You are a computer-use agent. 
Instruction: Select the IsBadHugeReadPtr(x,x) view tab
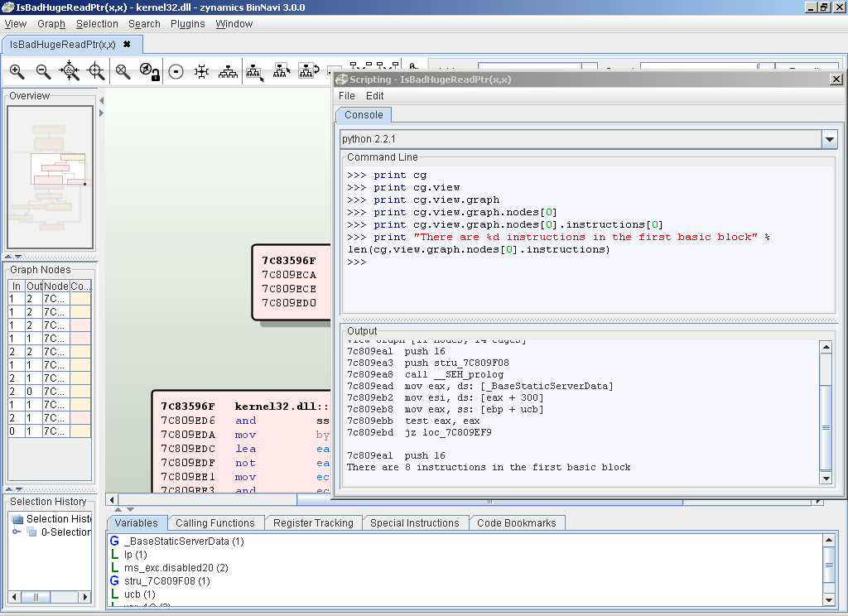[x=63, y=45]
